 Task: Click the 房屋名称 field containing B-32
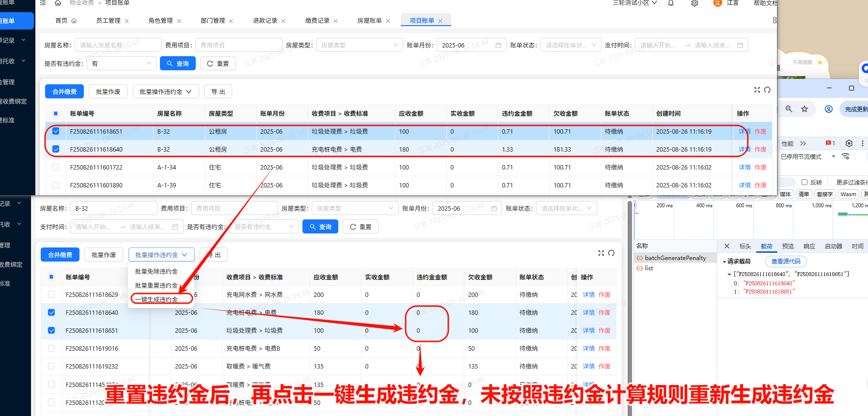(x=113, y=208)
